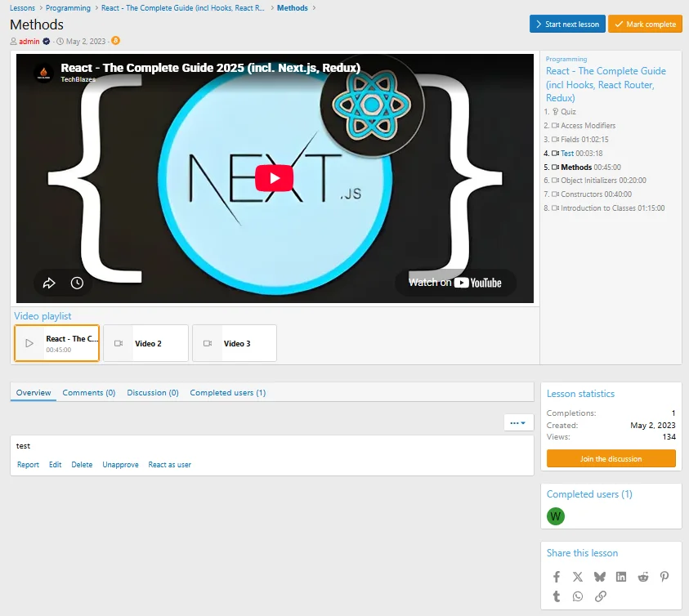689x616 pixels.
Task: Go to Lessons breadcrumb
Action: point(22,8)
